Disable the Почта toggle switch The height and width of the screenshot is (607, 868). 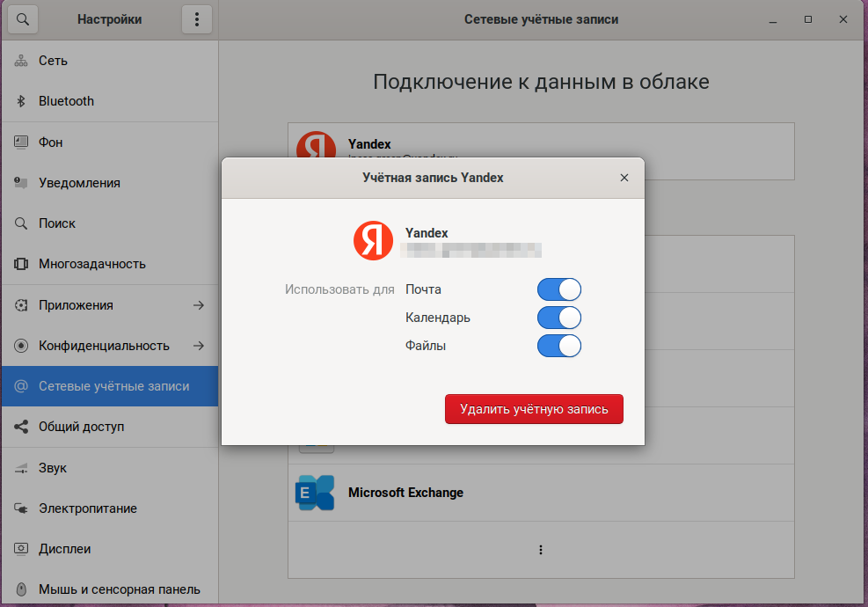click(559, 289)
